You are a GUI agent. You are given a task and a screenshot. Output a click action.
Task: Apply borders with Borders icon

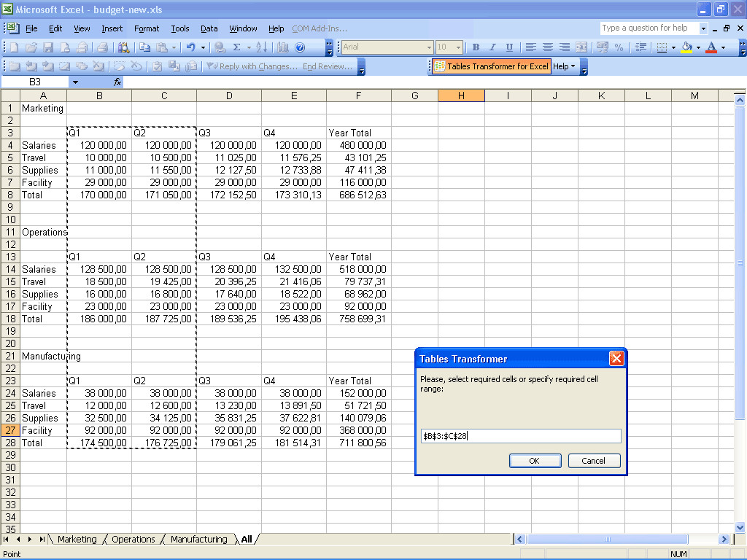pyautogui.click(x=662, y=47)
